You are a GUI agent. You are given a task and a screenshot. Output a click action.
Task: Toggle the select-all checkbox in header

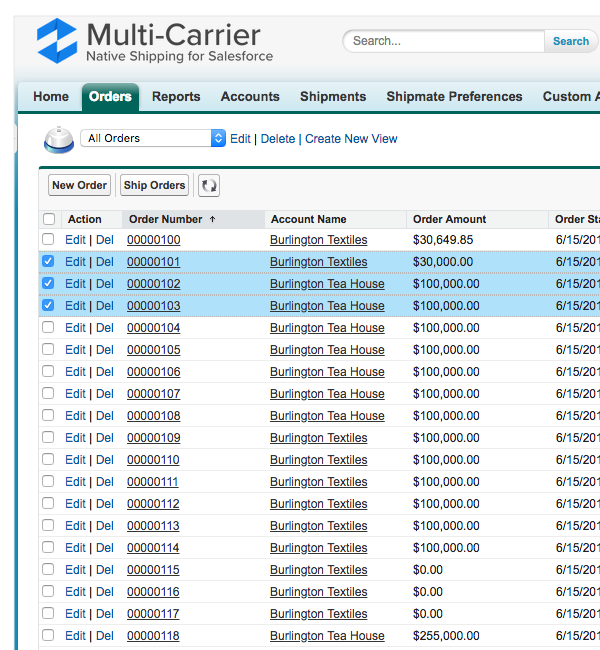(x=49, y=219)
